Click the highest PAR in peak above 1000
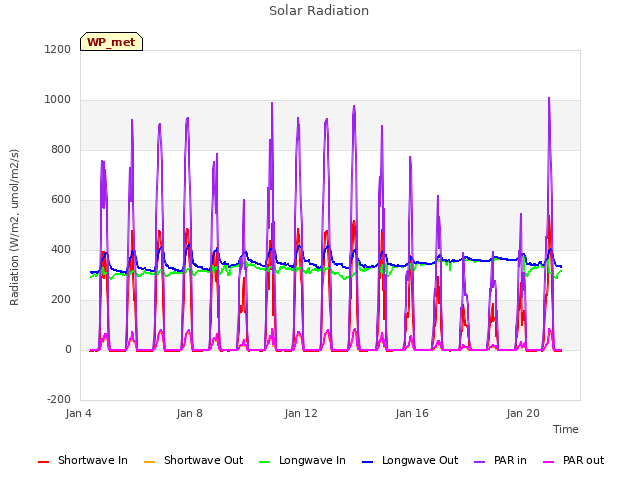Viewport: 640px width, 480px height. (549, 99)
